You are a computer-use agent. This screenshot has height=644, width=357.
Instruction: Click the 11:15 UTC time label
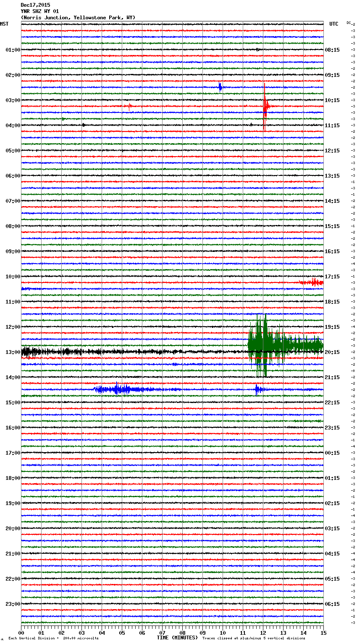click(x=332, y=126)
